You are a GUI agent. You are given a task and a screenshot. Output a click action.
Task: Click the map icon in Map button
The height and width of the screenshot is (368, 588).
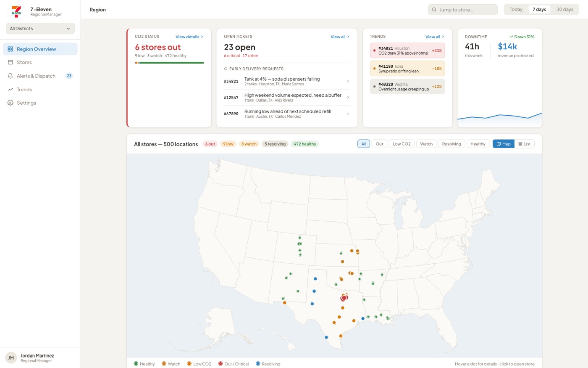(499, 144)
